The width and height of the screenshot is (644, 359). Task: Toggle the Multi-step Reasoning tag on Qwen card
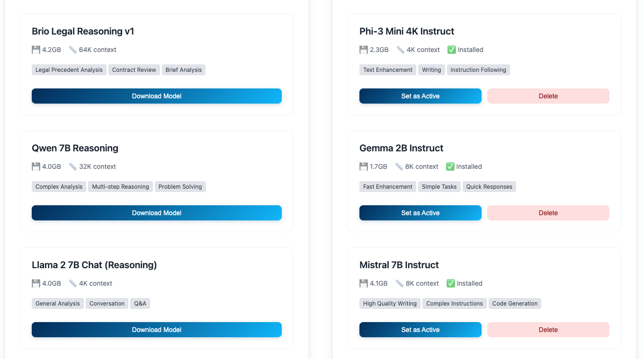(x=120, y=186)
